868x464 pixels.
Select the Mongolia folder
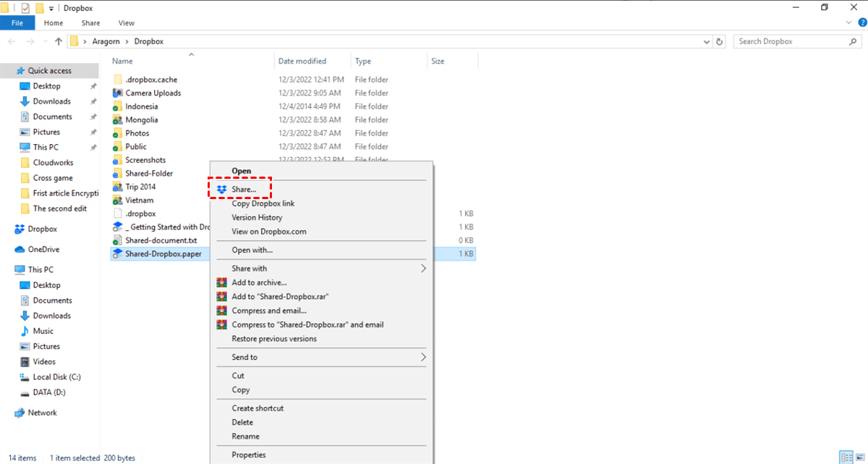pyautogui.click(x=141, y=120)
